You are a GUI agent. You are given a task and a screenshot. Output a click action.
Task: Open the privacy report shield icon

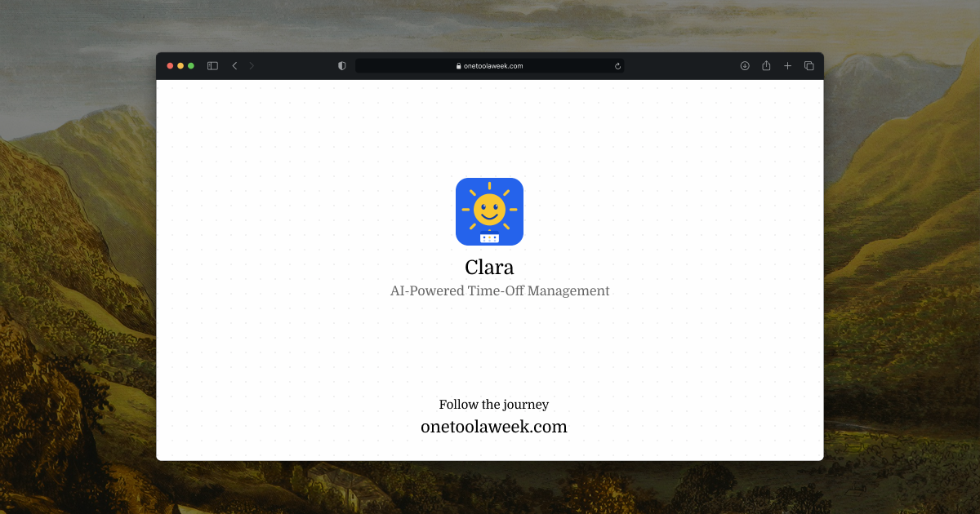[341, 66]
